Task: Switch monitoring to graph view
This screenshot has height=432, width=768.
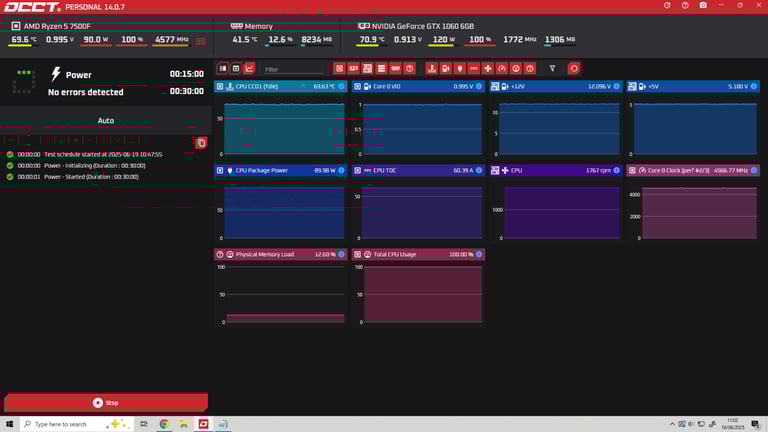Action: point(249,69)
